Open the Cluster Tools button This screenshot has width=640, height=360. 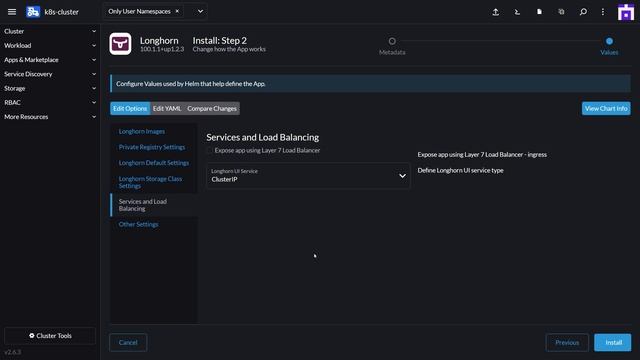[50, 336]
